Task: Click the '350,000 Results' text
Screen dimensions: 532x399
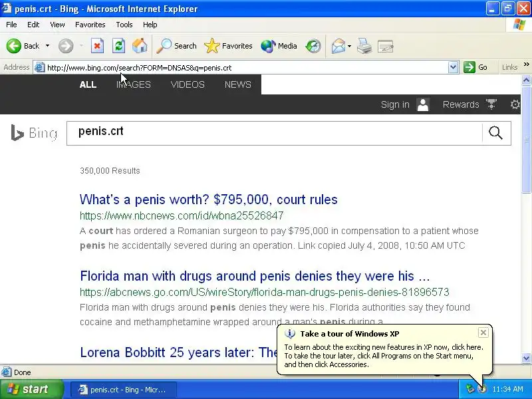Action: pyautogui.click(x=110, y=171)
